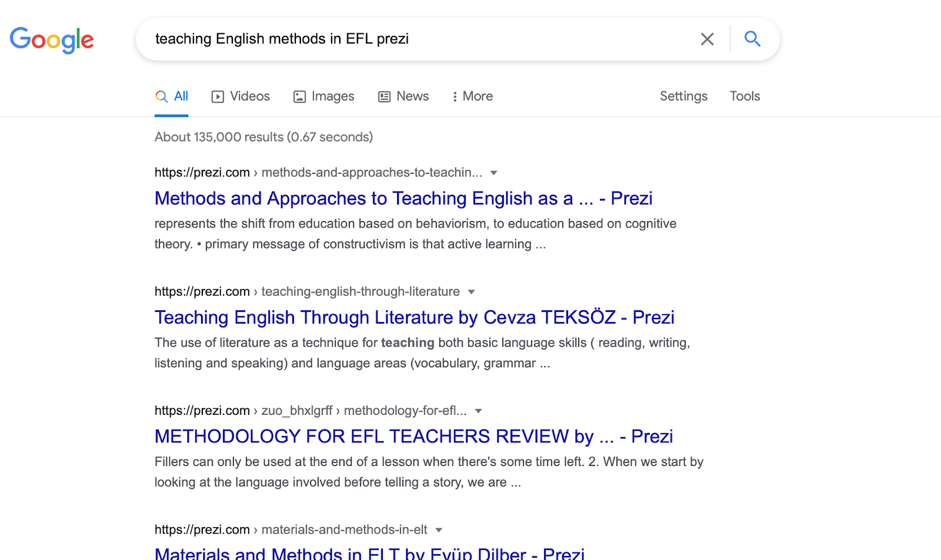The height and width of the screenshot is (560, 941).
Task: Click snippet starting 'The use of literature'
Action: coord(422,353)
